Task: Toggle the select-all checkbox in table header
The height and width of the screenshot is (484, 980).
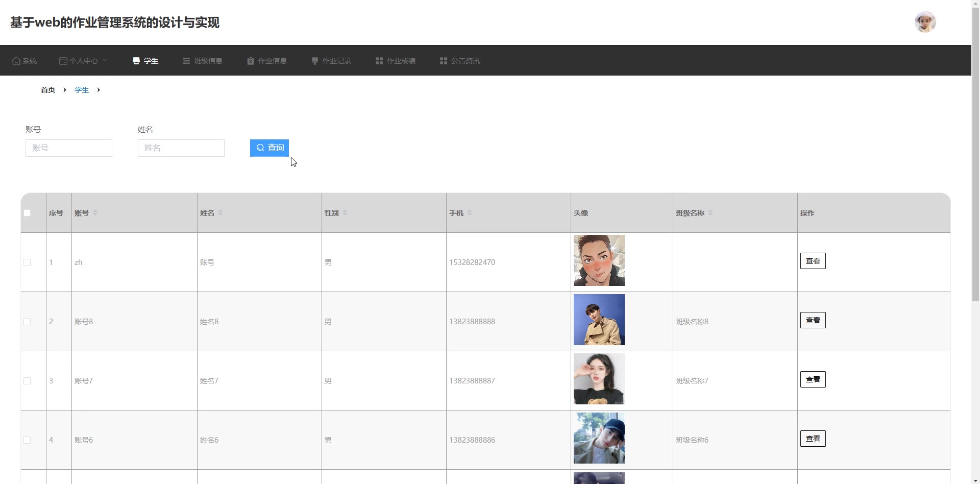Action: pyautogui.click(x=27, y=213)
